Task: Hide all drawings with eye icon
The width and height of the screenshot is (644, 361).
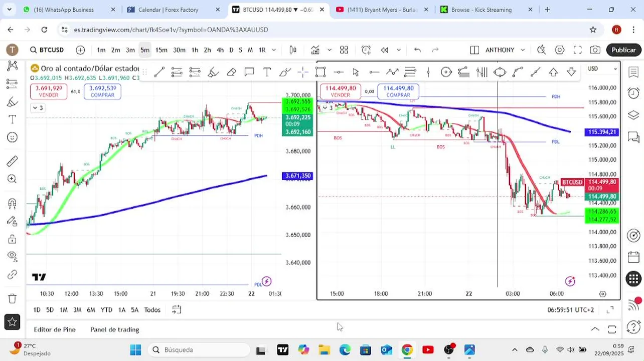Action: pyautogui.click(x=12, y=256)
